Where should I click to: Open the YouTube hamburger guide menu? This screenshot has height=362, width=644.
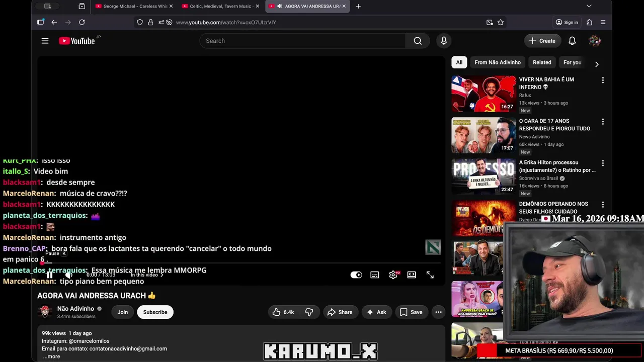(x=45, y=41)
